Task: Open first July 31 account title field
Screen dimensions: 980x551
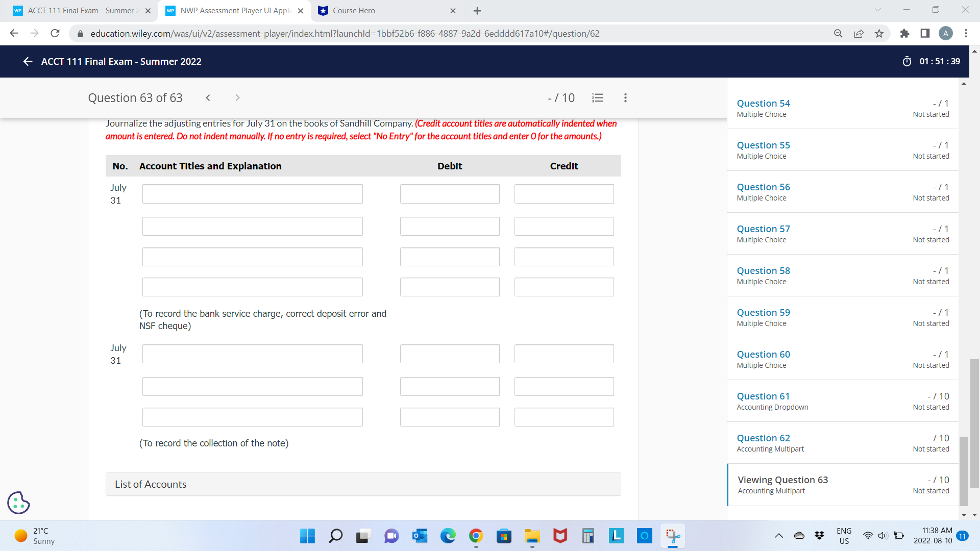Action: 252,194
